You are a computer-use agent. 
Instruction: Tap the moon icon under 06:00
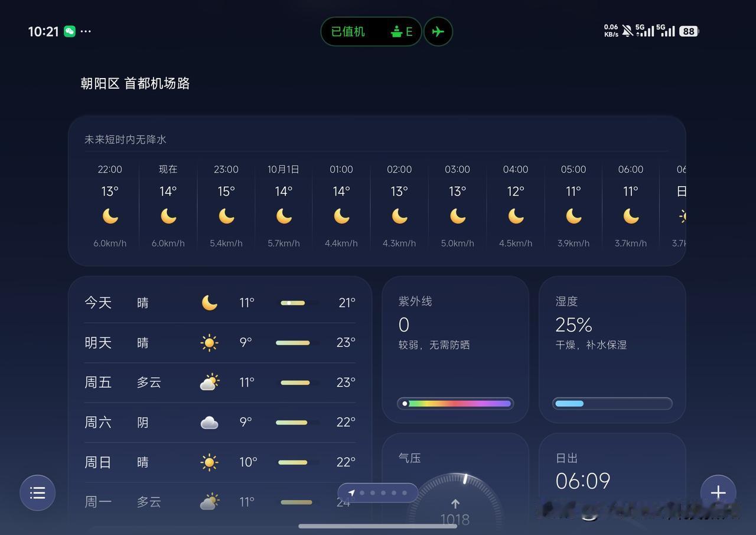coord(631,216)
